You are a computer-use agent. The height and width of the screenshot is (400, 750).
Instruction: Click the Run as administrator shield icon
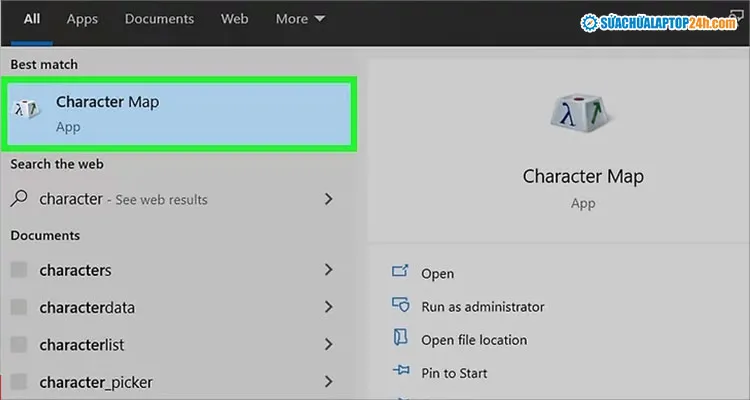click(x=401, y=306)
